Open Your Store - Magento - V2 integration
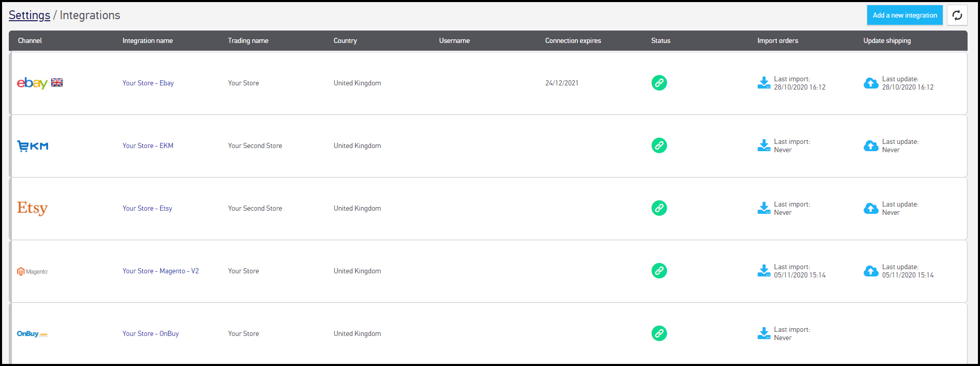The width and height of the screenshot is (980, 366). [x=160, y=271]
